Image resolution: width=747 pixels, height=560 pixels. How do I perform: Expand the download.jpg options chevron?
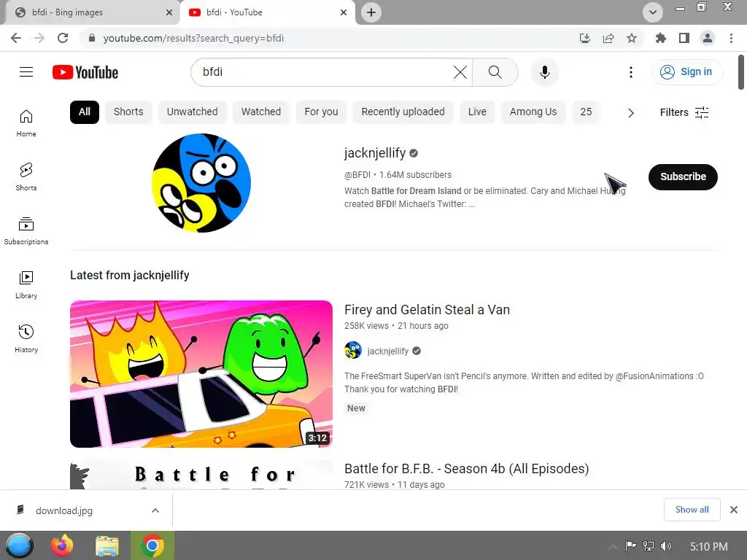pos(155,510)
